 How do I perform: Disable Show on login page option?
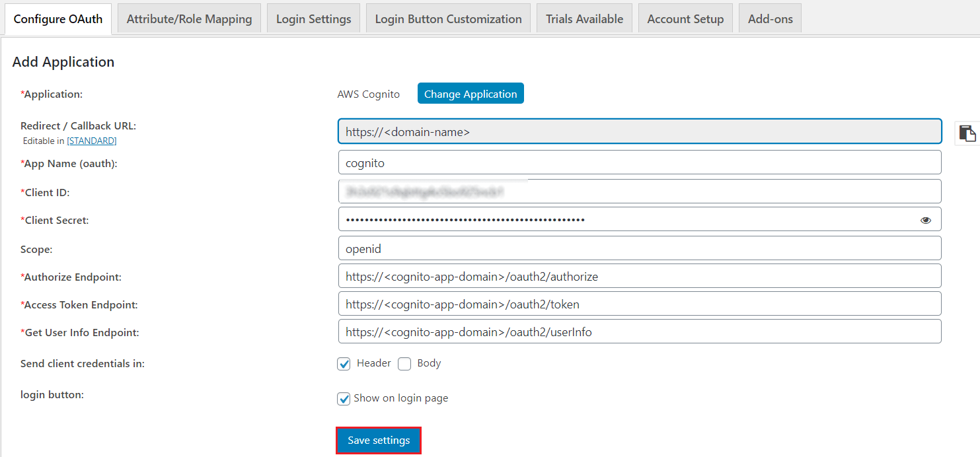click(x=344, y=398)
